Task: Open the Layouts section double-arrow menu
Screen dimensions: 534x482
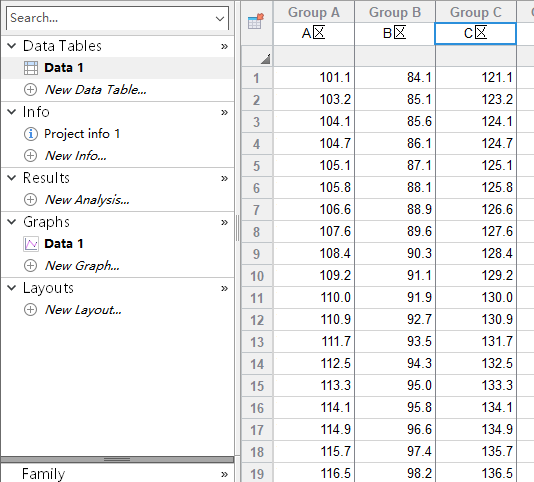Action: [x=224, y=289]
